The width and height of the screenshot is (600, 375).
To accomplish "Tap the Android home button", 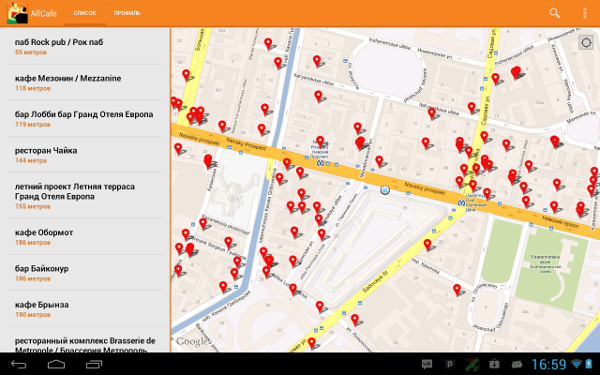I will pos(56,364).
